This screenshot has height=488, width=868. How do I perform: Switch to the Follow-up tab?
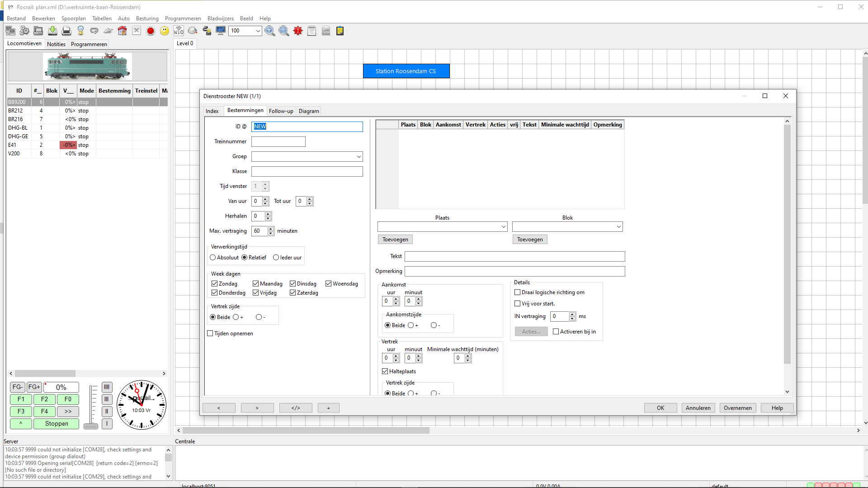point(281,111)
